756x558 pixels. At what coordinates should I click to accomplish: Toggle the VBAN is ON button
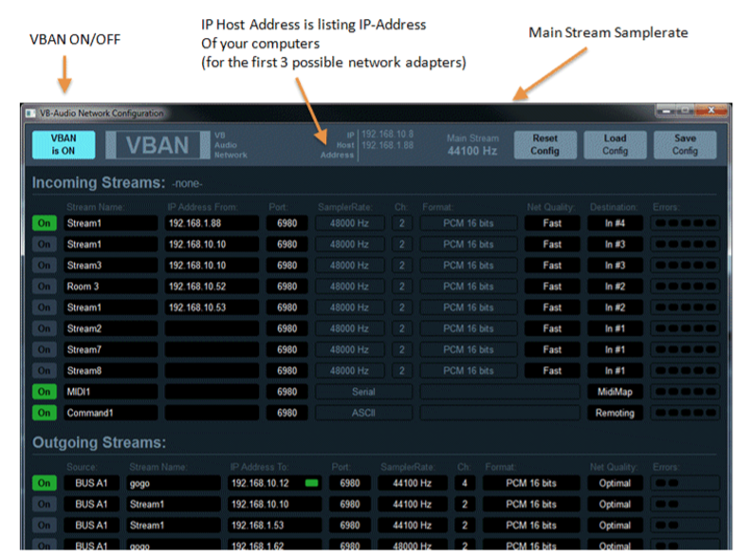tap(64, 144)
